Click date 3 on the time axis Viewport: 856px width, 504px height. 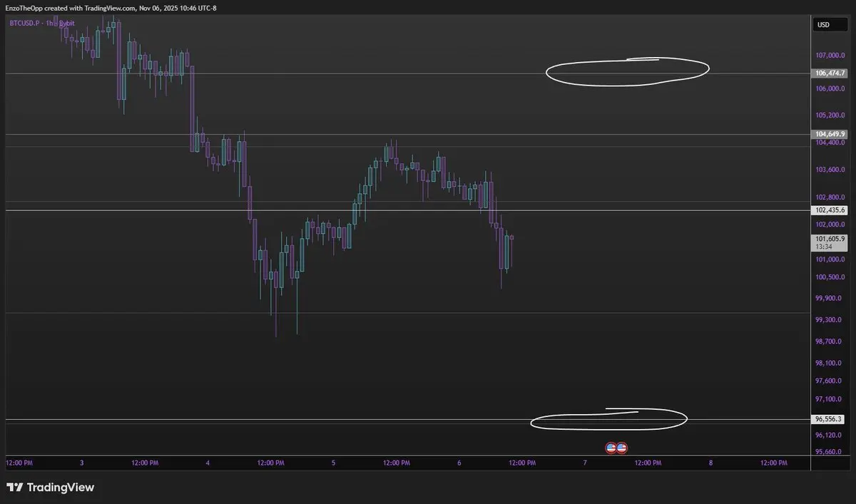point(82,463)
